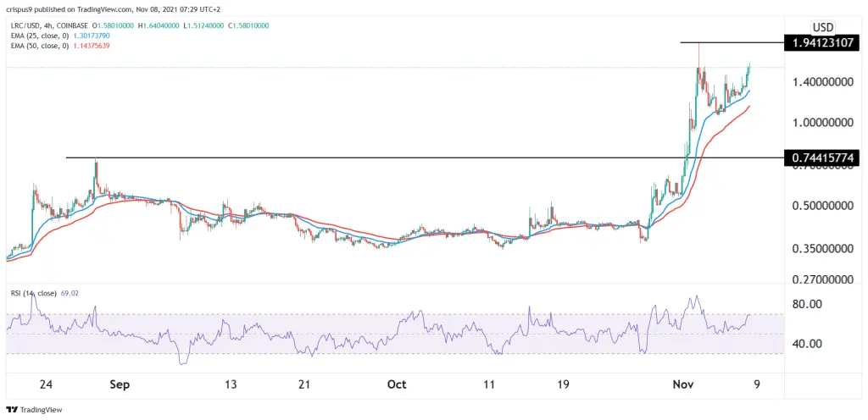The height and width of the screenshot is (420, 868).
Task: Click the 9 date label on time axis
Action: pyautogui.click(x=757, y=384)
